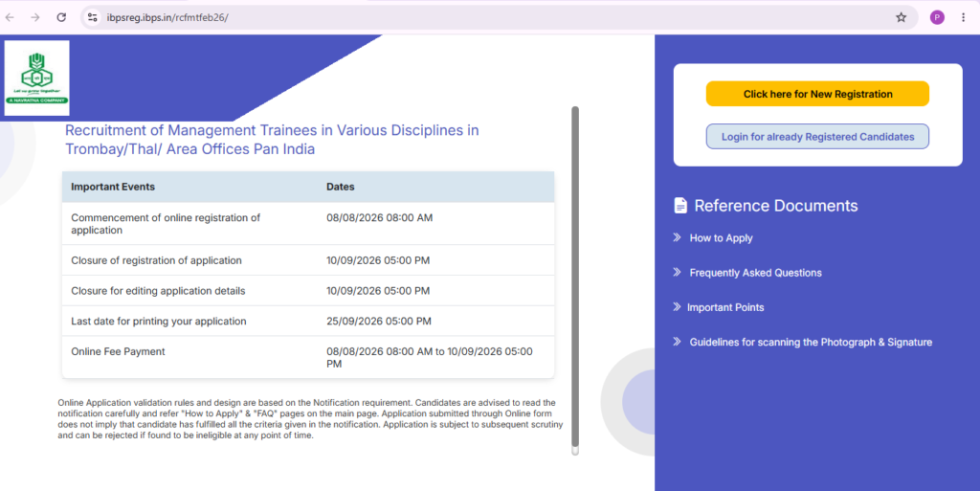Click the Reference Documents heading text
980x491 pixels.
[775, 206]
